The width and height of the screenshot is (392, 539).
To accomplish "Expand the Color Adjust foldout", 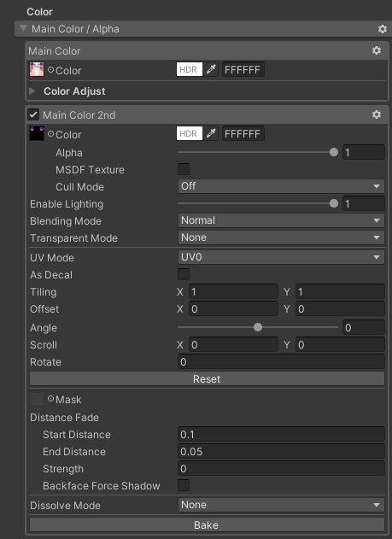I will tap(32, 91).
